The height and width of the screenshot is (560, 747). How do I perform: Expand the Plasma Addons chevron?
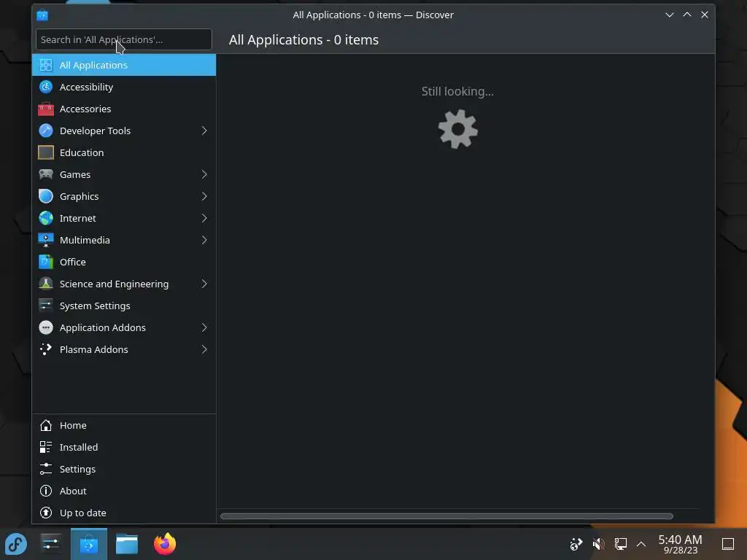204,349
